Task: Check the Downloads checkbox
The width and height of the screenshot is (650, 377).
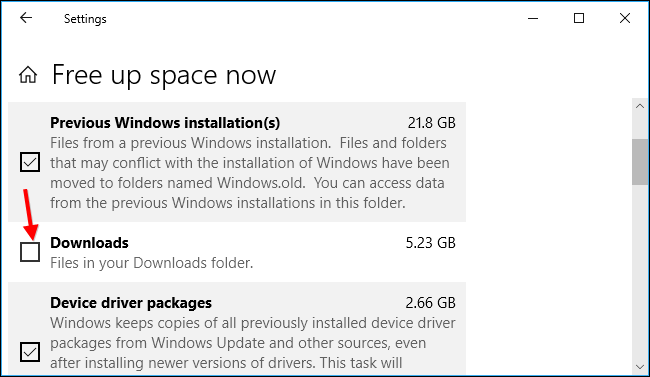Action: click(30, 252)
